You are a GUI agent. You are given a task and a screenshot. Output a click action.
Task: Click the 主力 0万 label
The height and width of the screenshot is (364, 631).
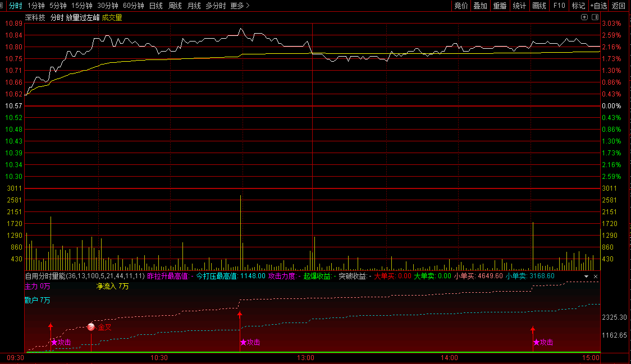pyautogui.click(x=38, y=287)
